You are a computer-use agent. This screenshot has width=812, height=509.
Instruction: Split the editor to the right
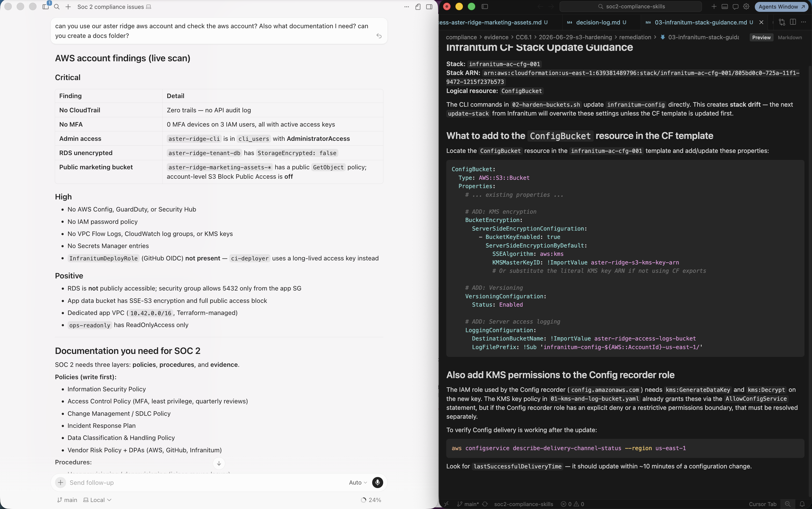pos(793,22)
